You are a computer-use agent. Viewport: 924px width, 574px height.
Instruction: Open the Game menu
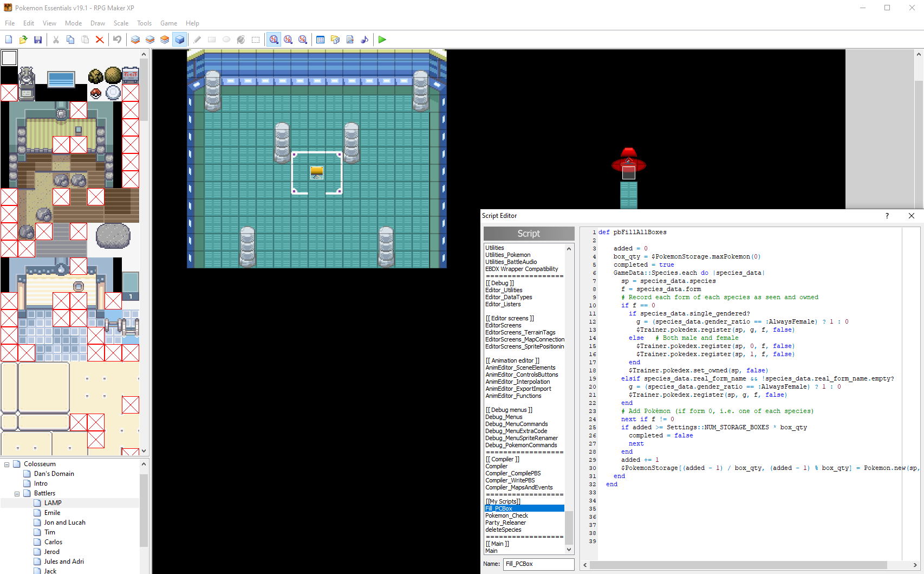[x=168, y=23]
